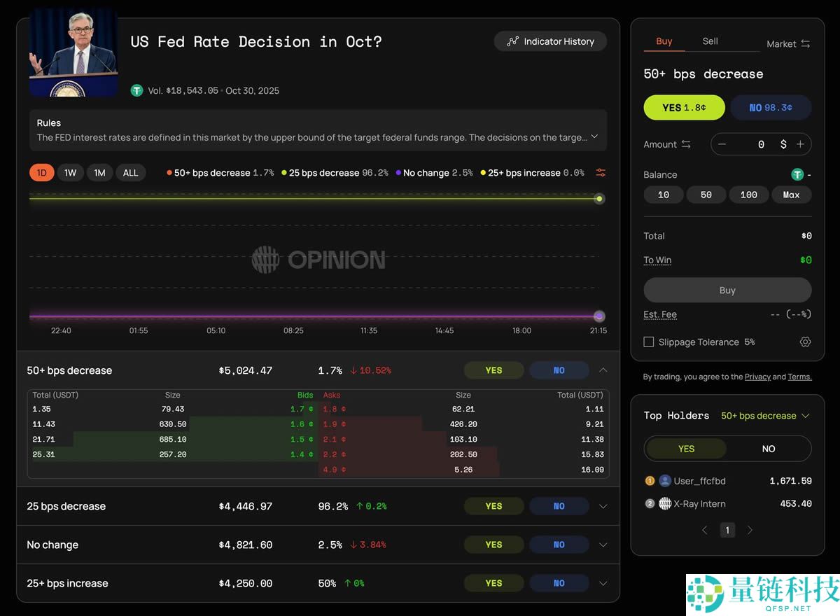
Task: Select the 1W chart timeframe
Action: (71, 173)
